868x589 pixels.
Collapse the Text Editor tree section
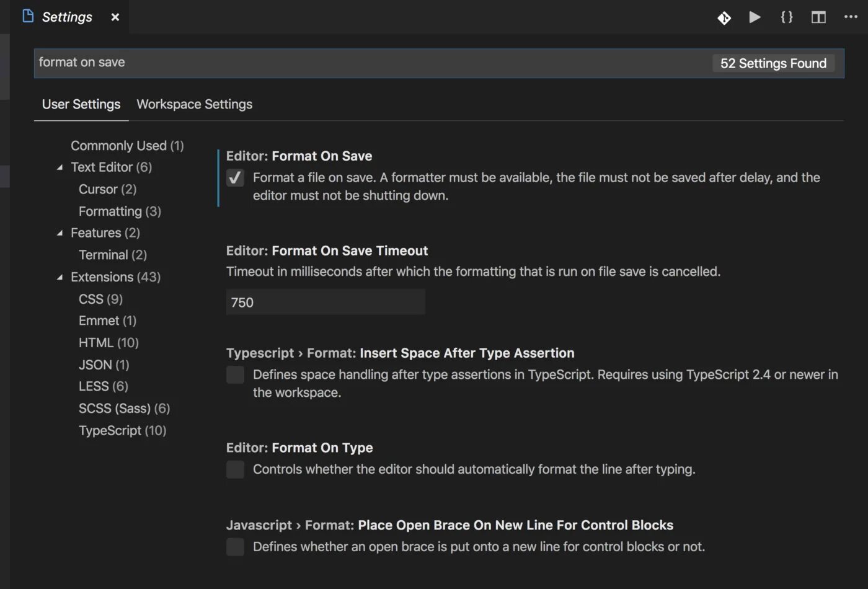click(60, 167)
